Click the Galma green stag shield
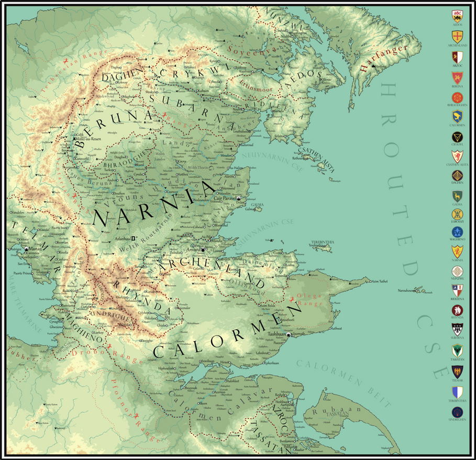476x460 pixels. [x=458, y=196]
